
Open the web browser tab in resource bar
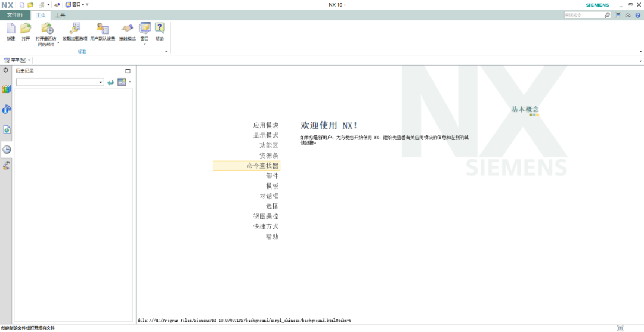pos(6,130)
